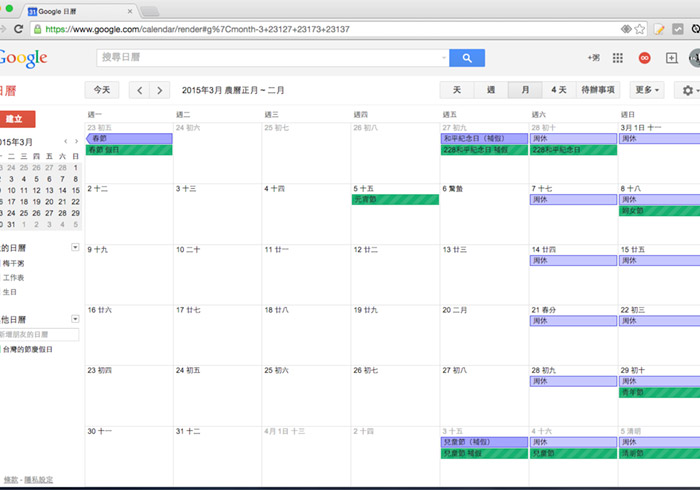Open the 周休 event on March 21

coord(573,321)
